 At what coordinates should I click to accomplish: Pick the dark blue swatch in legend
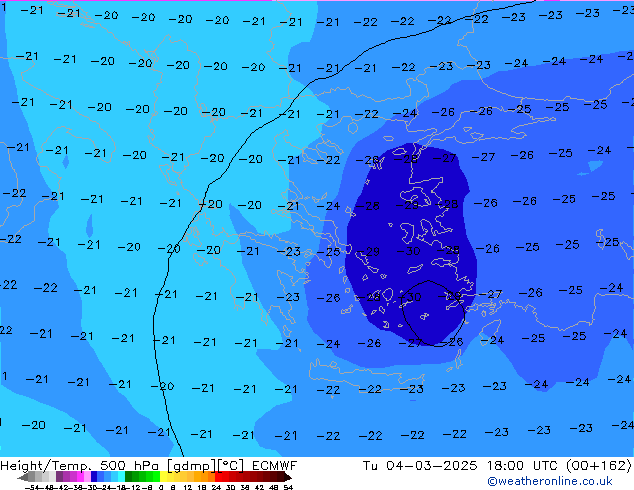(94, 477)
